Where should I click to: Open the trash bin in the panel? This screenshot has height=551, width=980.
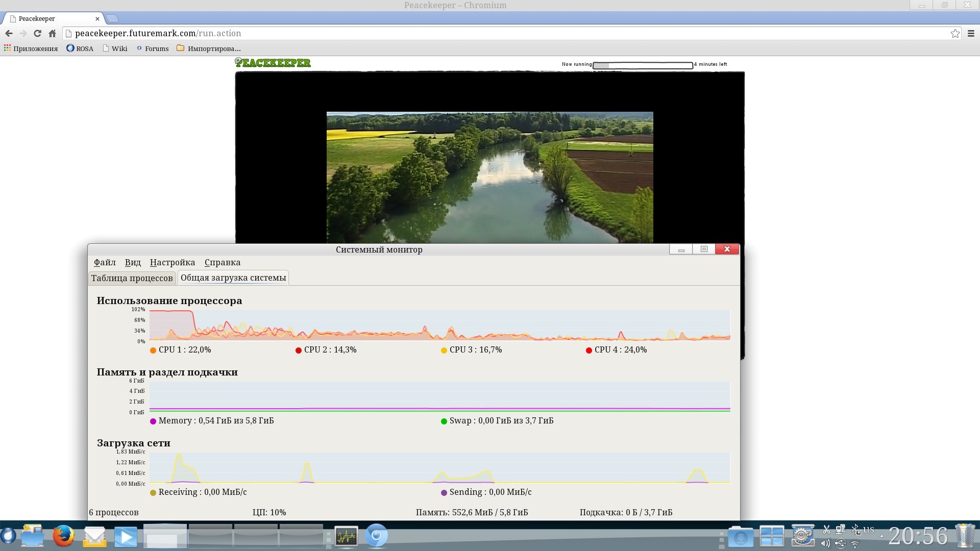(x=965, y=536)
